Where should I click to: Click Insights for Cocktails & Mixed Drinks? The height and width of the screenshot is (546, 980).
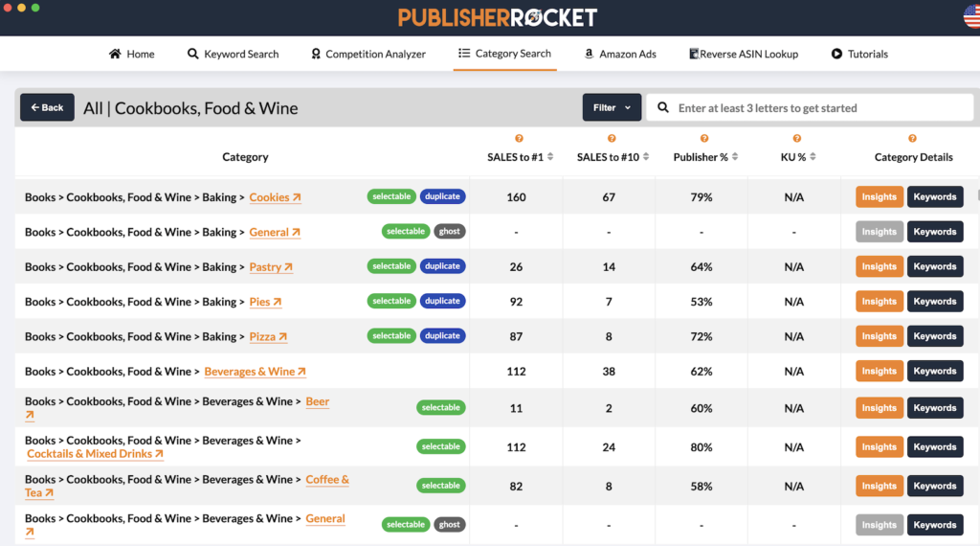tap(879, 446)
